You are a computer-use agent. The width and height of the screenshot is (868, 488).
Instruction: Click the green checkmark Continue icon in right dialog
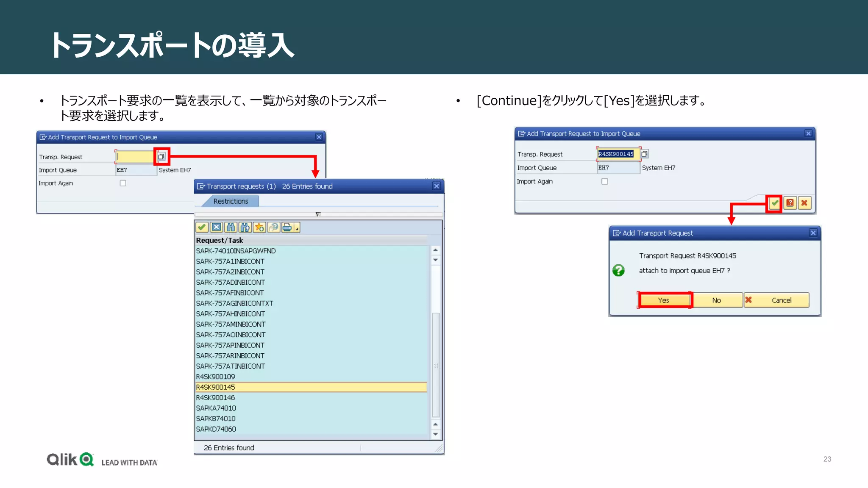pos(774,203)
